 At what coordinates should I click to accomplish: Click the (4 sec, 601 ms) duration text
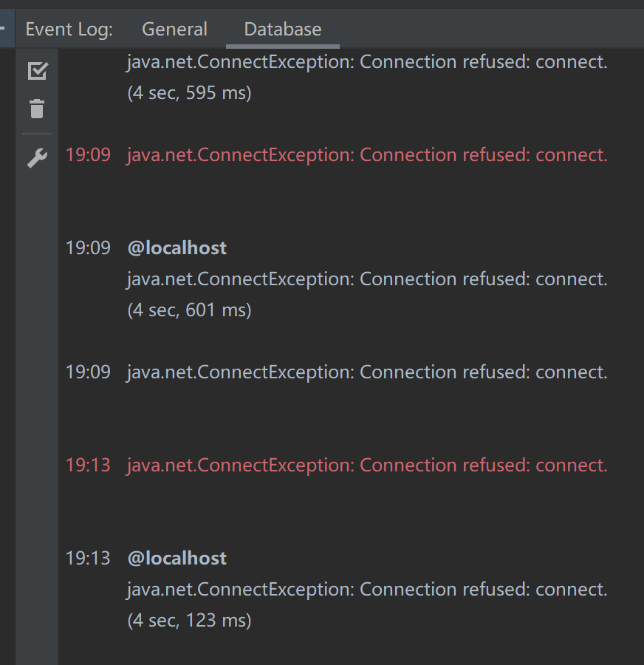coord(190,310)
